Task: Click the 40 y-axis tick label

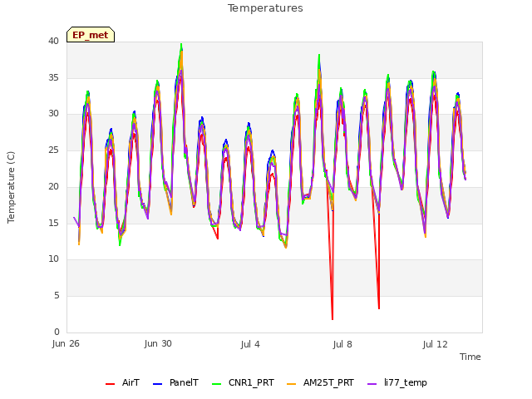Action: tap(53, 41)
